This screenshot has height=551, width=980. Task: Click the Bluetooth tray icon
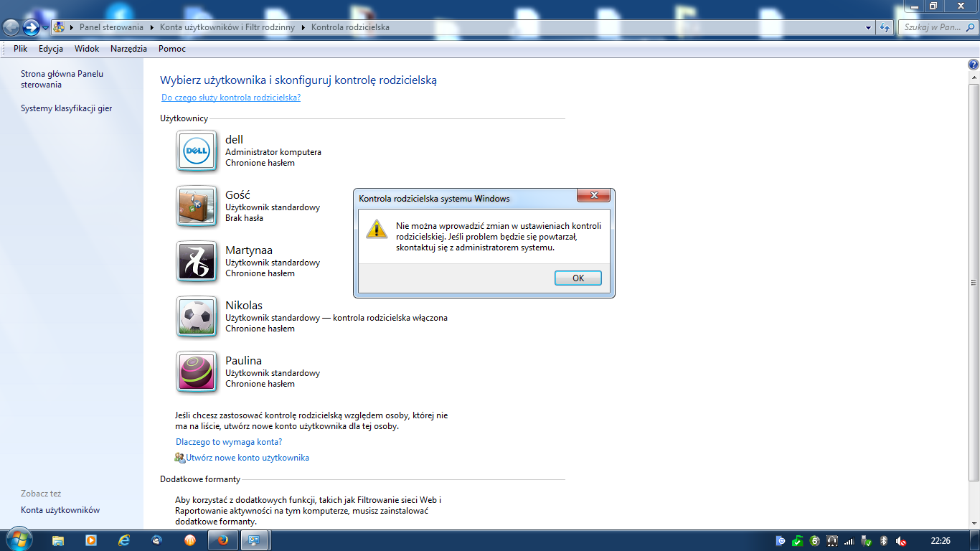pyautogui.click(x=884, y=541)
